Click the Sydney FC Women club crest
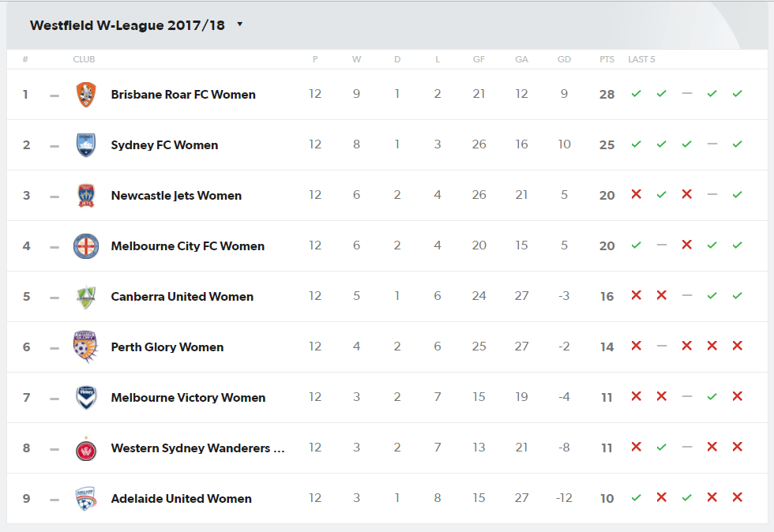The image size is (774, 532). pyautogui.click(x=86, y=145)
